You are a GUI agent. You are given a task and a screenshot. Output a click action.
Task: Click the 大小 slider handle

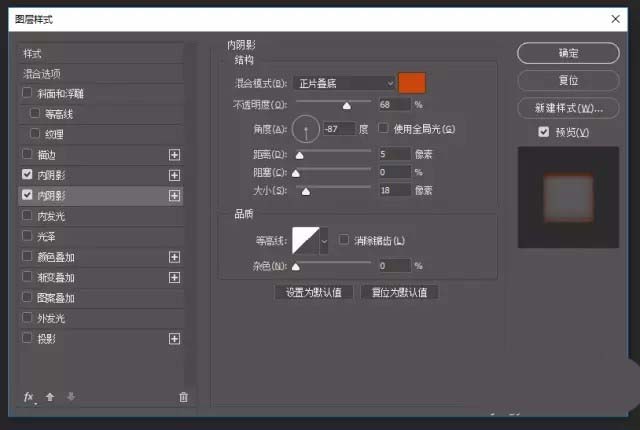click(306, 192)
